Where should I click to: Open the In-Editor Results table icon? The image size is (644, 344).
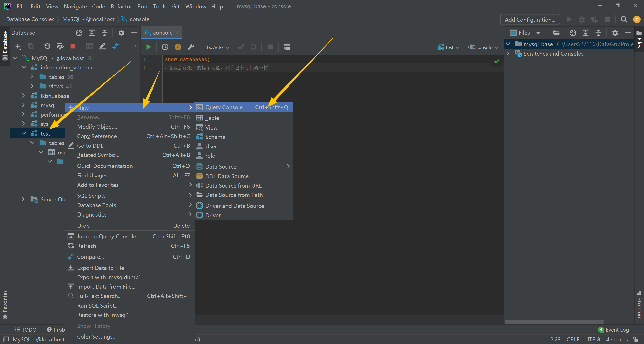click(287, 47)
